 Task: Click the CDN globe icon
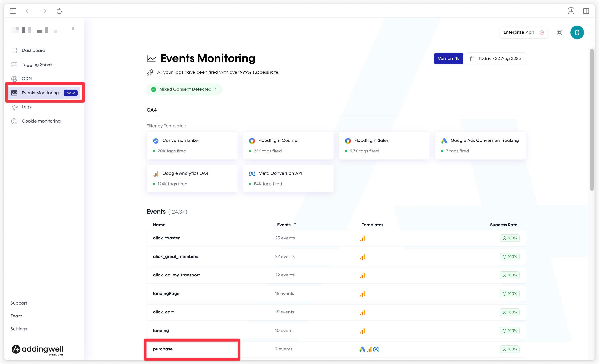point(14,79)
